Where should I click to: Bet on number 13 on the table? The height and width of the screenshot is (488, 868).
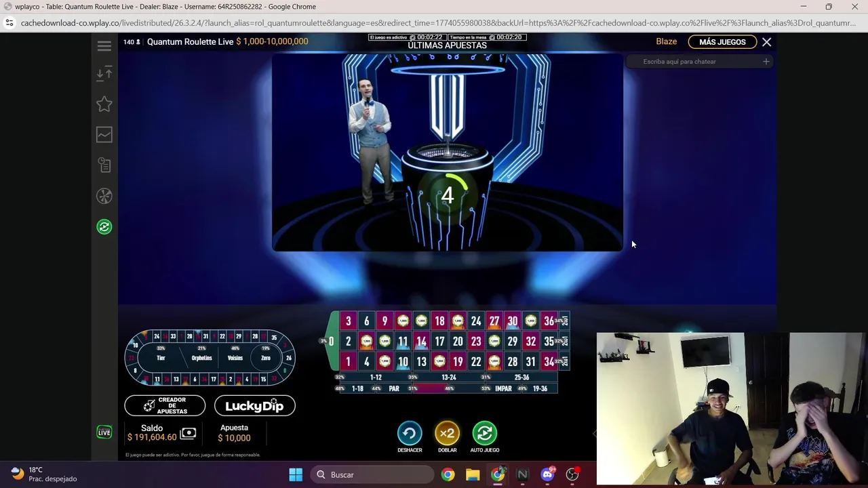(421, 362)
